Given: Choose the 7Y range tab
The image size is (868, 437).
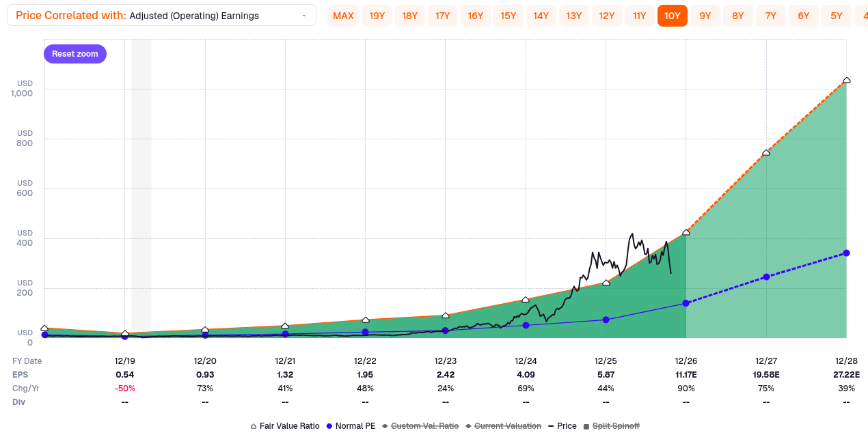Looking at the screenshot, I should [x=771, y=16].
